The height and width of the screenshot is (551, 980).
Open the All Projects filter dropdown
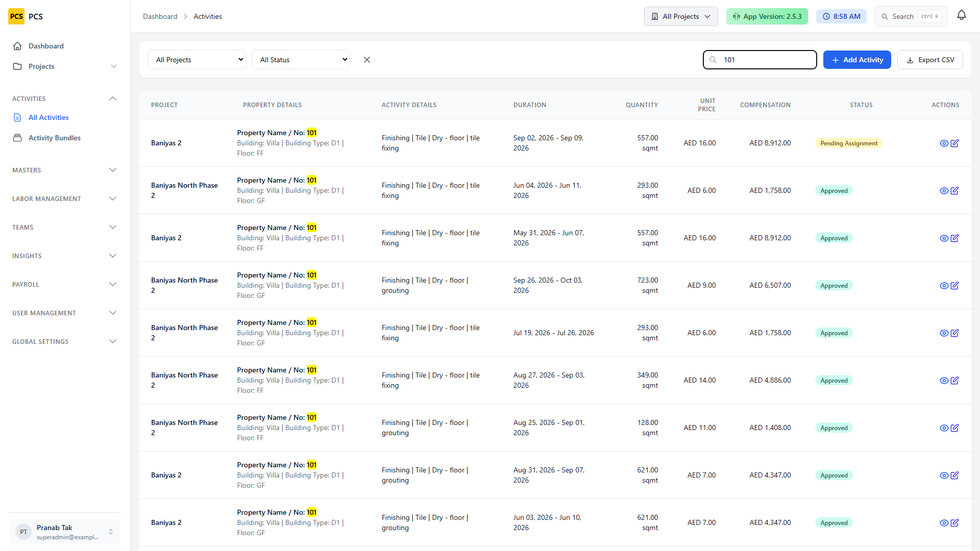pos(197,60)
